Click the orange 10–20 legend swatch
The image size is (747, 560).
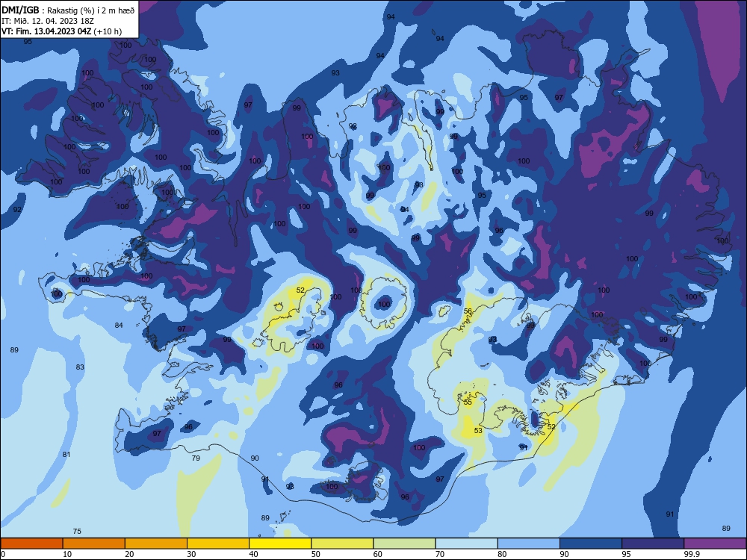(x=94, y=544)
